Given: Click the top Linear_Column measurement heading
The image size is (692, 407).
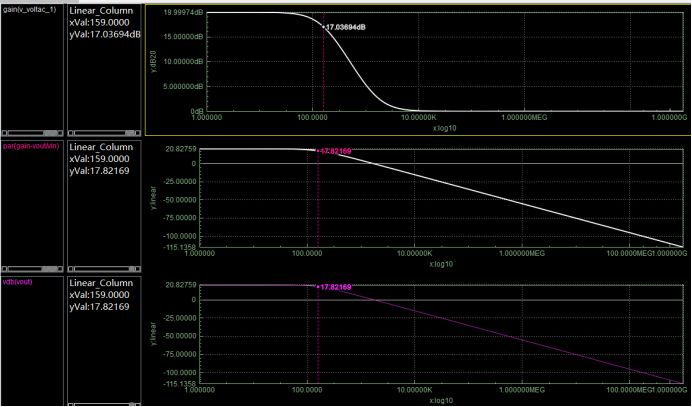Looking at the screenshot, I should (x=101, y=11).
